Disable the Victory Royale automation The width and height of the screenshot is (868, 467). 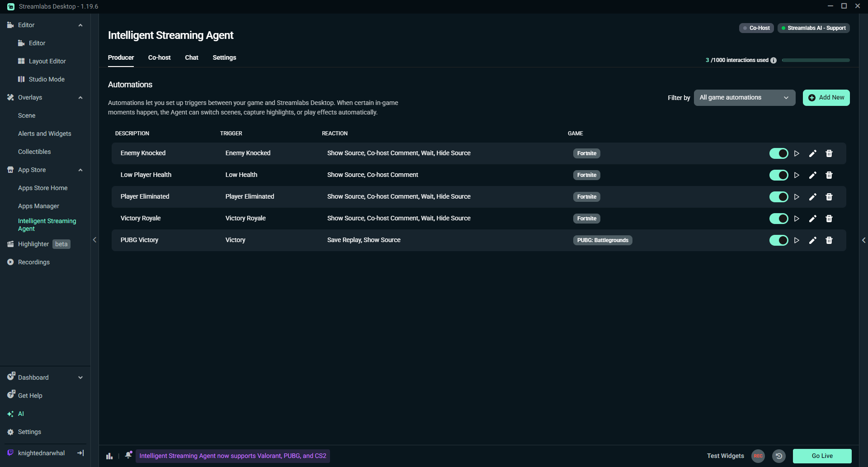tap(778, 219)
